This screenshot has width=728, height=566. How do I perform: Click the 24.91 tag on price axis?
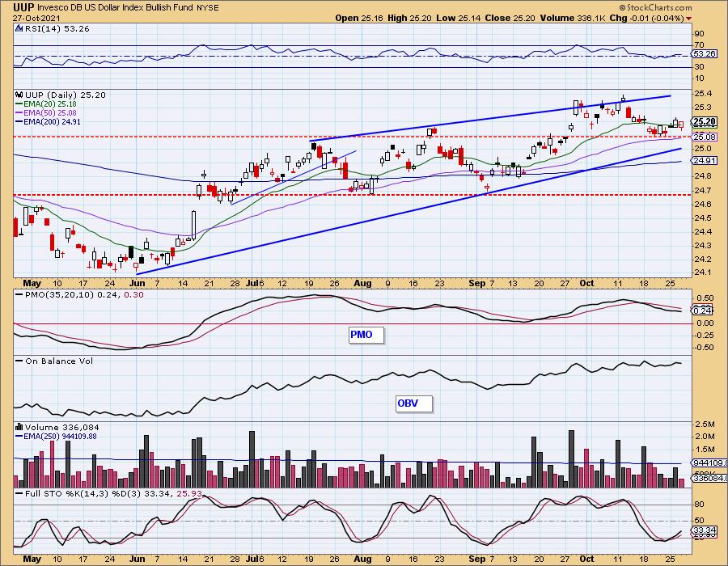705,161
